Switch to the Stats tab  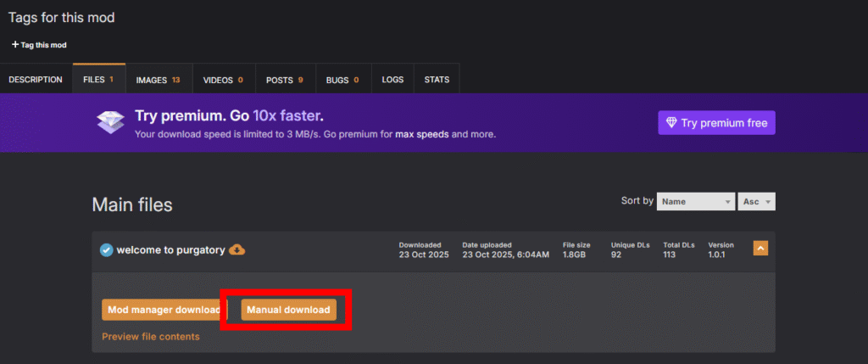coord(437,80)
